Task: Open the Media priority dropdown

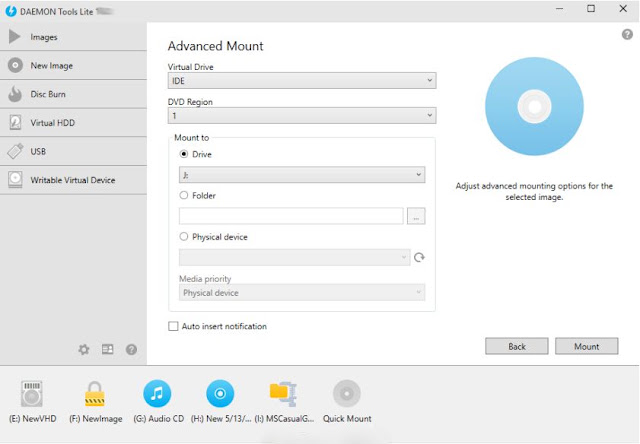Action: click(302, 293)
